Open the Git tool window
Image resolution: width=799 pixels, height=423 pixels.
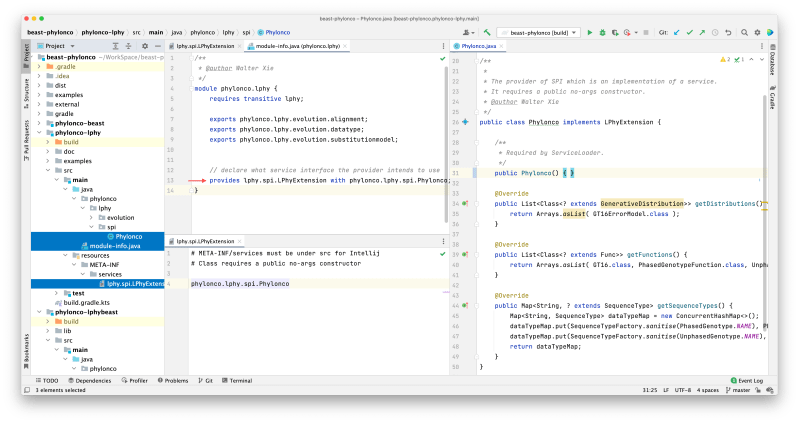tap(206, 380)
